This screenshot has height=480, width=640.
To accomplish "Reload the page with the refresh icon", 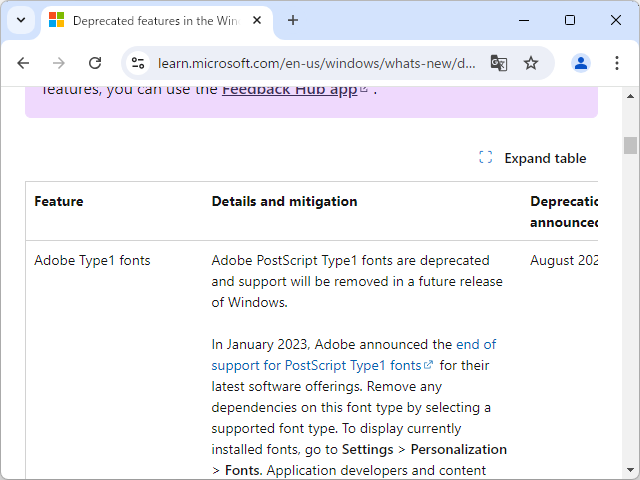I will pyautogui.click(x=95, y=63).
